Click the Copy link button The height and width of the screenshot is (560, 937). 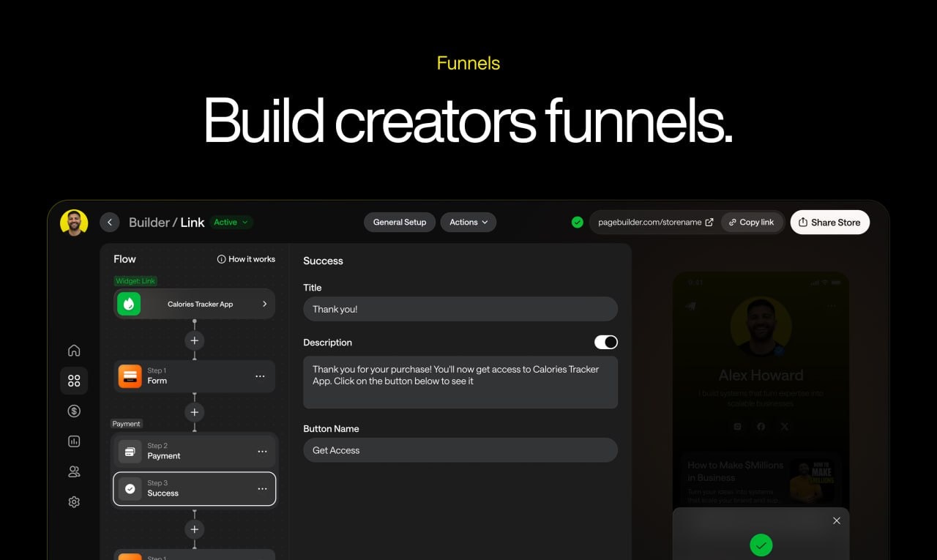click(752, 222)
